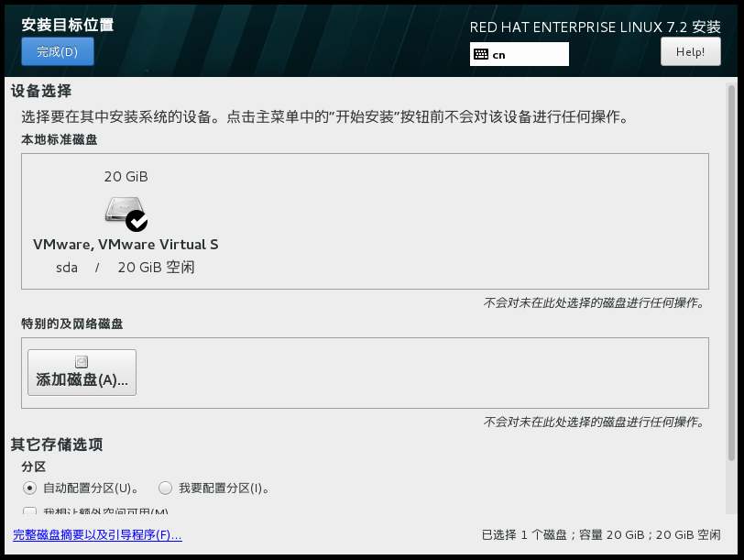Click RED HAT ENTERPRISE LINUX 7.2 安装 title
Viewport: 744px width, 560px height.
click(595, 27)
